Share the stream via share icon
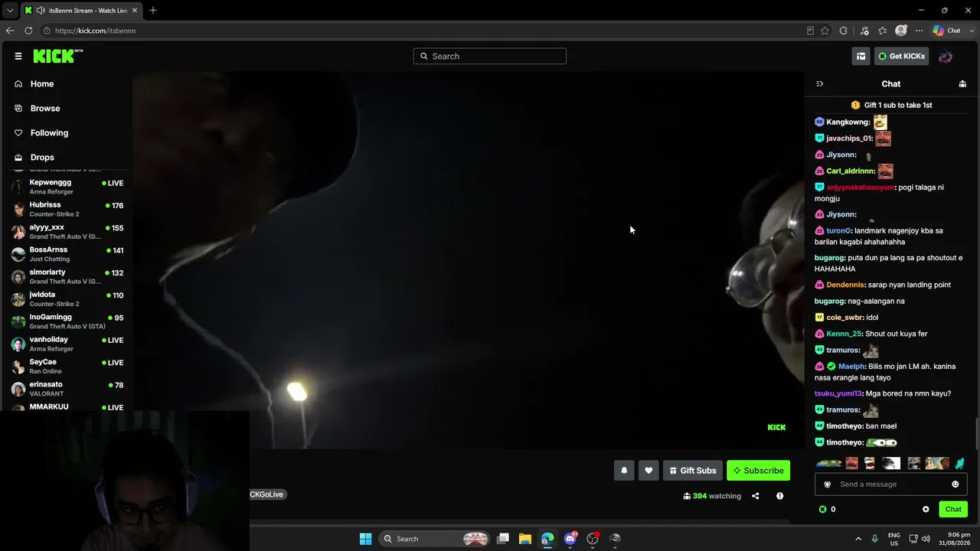Screen dimensions: 980x551 coord(755,496)
